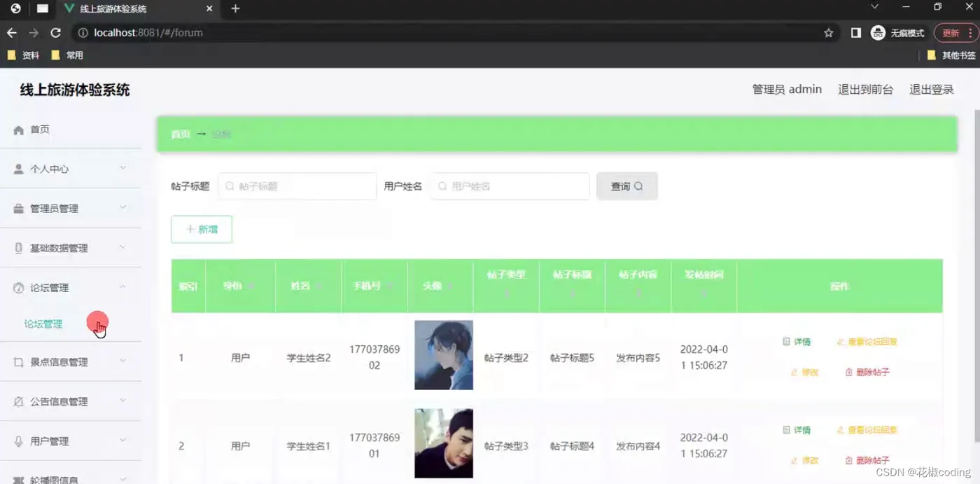Image resolution: width=980 pixels, height=484 pixels.
Task: Open the 其他书签 bookmarks folder
Action: point(951,55)
